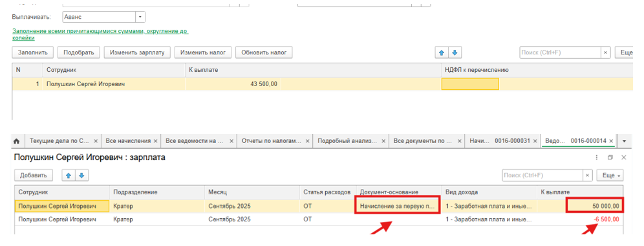
Task: Close the Все документы по ... tab
Action: click(459, 140)
